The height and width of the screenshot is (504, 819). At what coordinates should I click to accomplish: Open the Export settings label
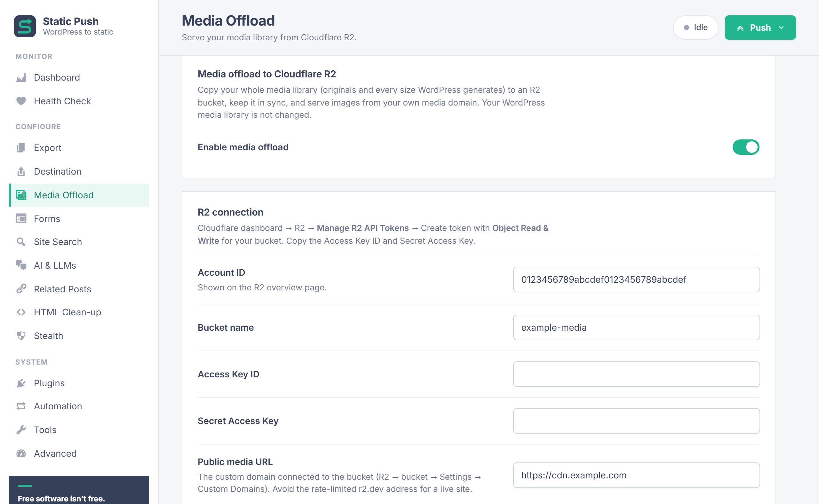(48, 148)
